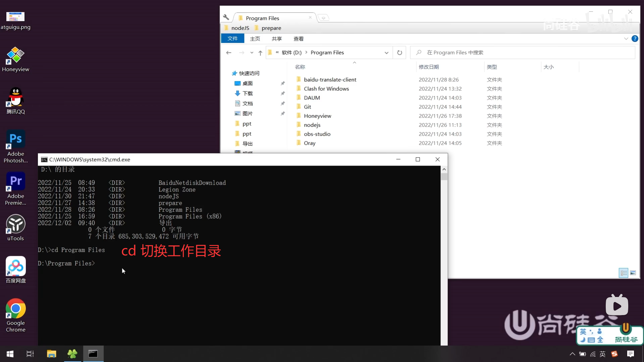Open the Explorer help icon
The height and width of the screenshot is (362, 644).
pos(635,39)
